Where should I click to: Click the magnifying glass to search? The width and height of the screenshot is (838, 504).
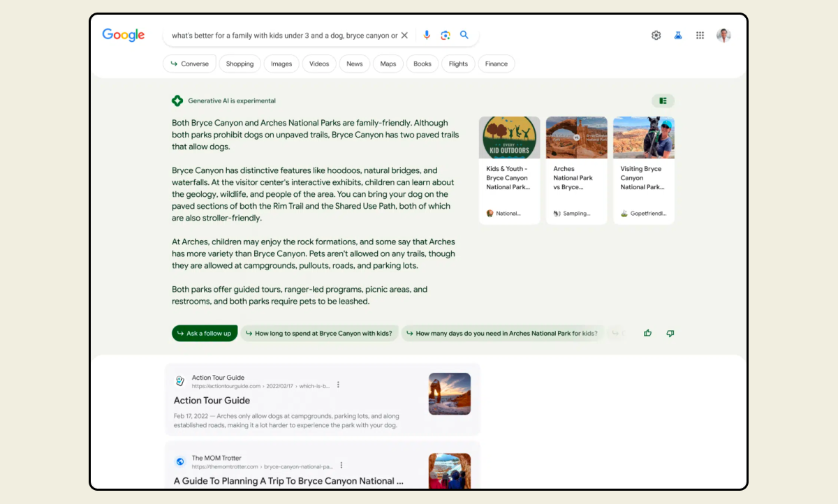click(464, 35)
